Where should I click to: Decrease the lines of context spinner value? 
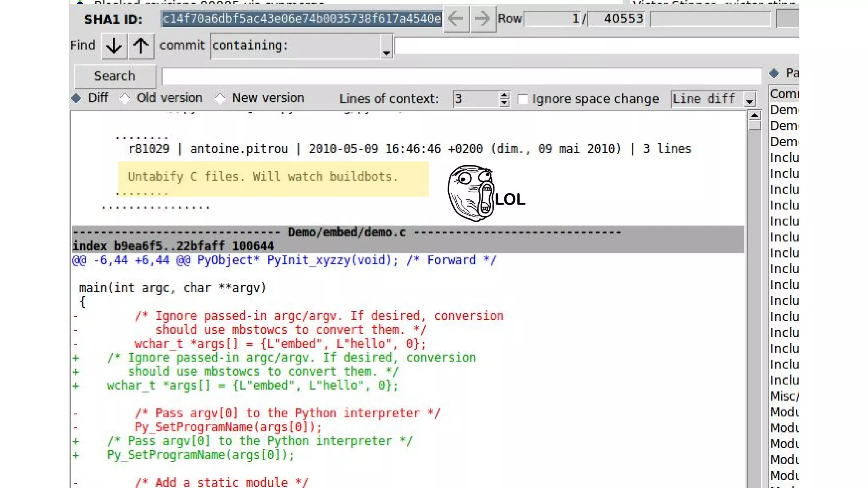[504, 103]
